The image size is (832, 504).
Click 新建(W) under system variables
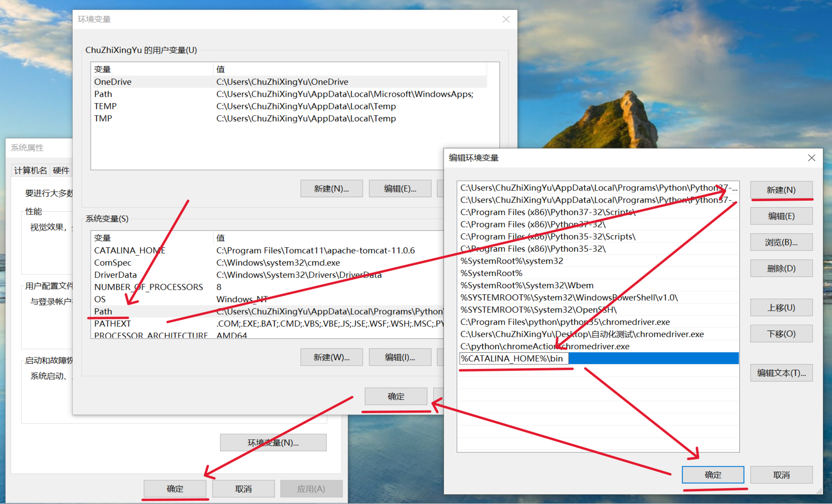point(331,357)
